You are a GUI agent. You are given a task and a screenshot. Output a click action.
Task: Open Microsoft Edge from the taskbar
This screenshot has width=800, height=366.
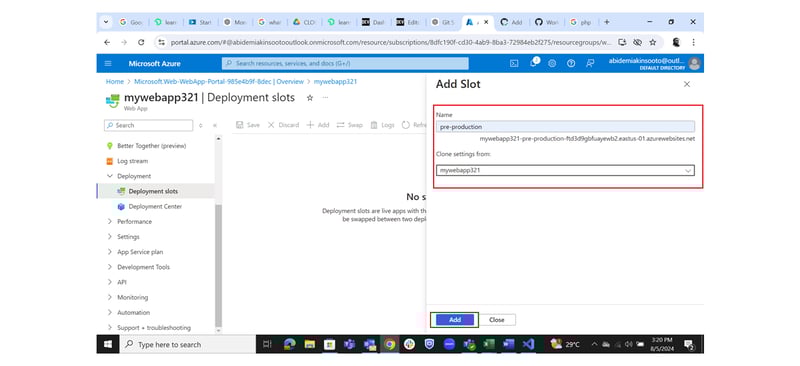point(290,345)
